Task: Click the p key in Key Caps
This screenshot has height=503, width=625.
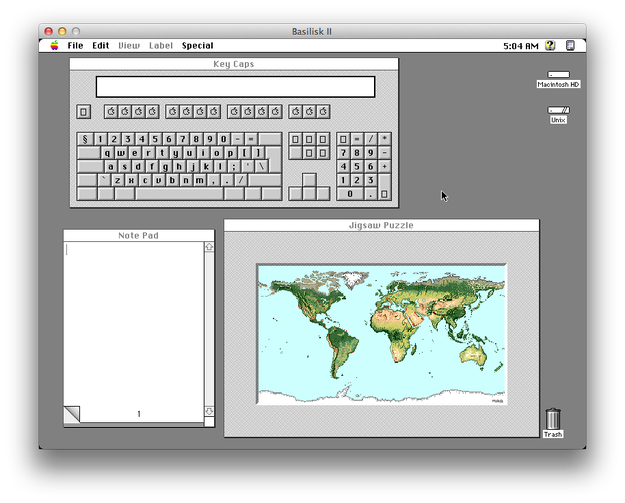Action: (x=230, y=153)
